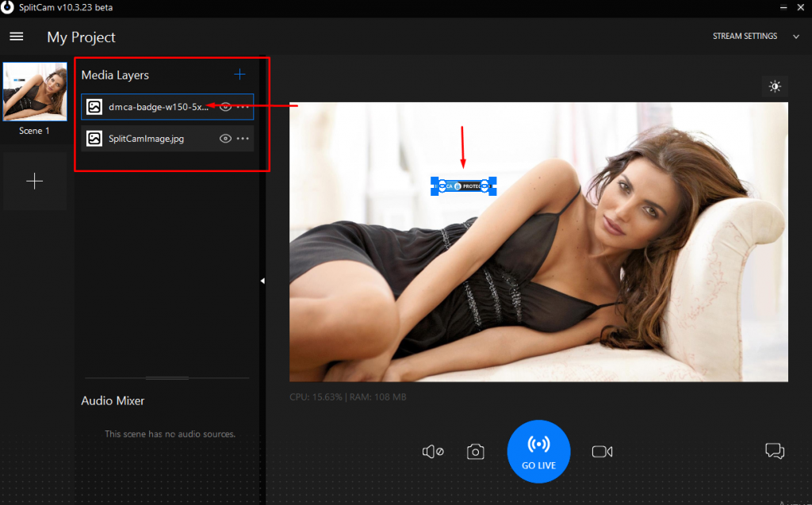Click the Audio Mixer heading
The image size is (812, 505).
tap(113, 401)
